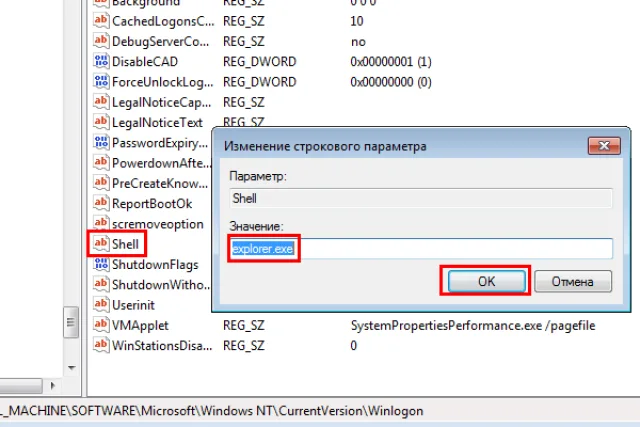Confirm the edit with the OK button
The width and height of the screenshot is (640, 427).
[x=486, y=281]
